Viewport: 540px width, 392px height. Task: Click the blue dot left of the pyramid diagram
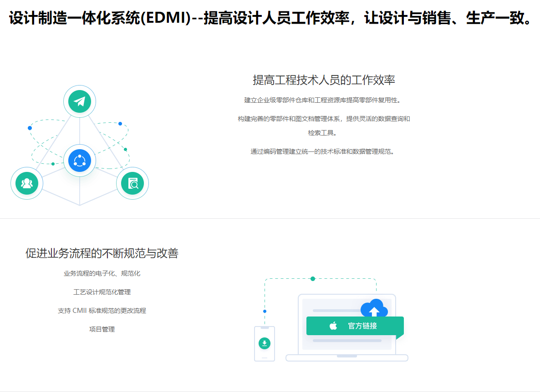[30, 128]
